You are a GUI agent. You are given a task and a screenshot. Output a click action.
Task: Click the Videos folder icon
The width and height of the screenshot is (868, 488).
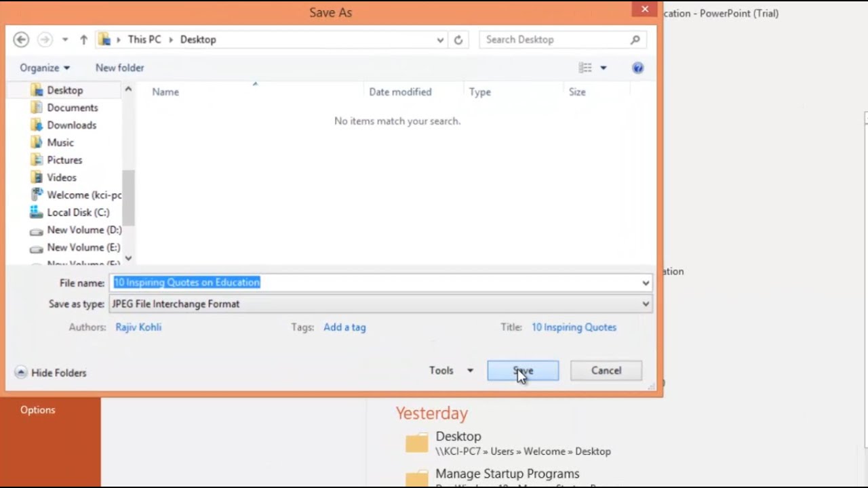click(37, 178)
